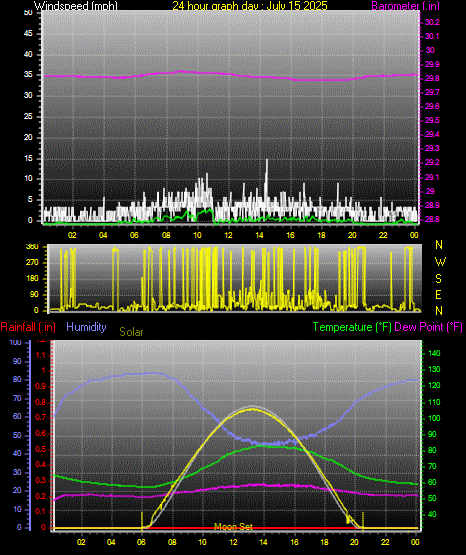Select the Rainfall (.in) legend label
This screenshot has height=555, width=466.
[28, 327]
